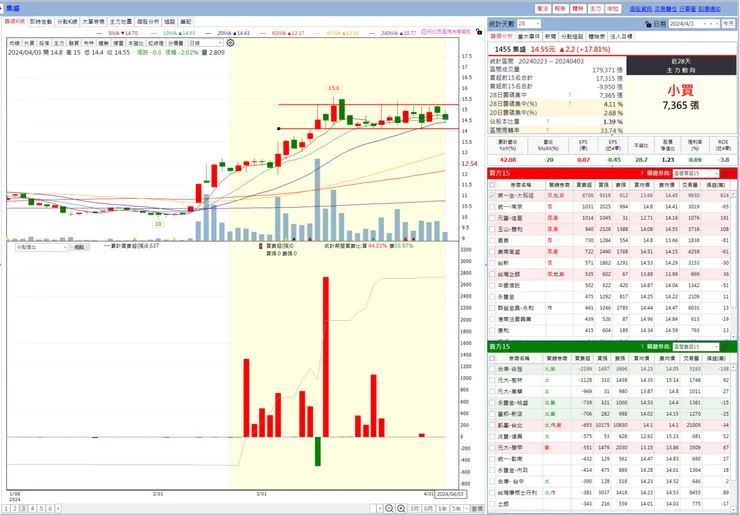Viewport: 740px width, 515px height.
Task: Open the 買方15 關鍵券商 dropdown
Action: (x=696, y=173)
